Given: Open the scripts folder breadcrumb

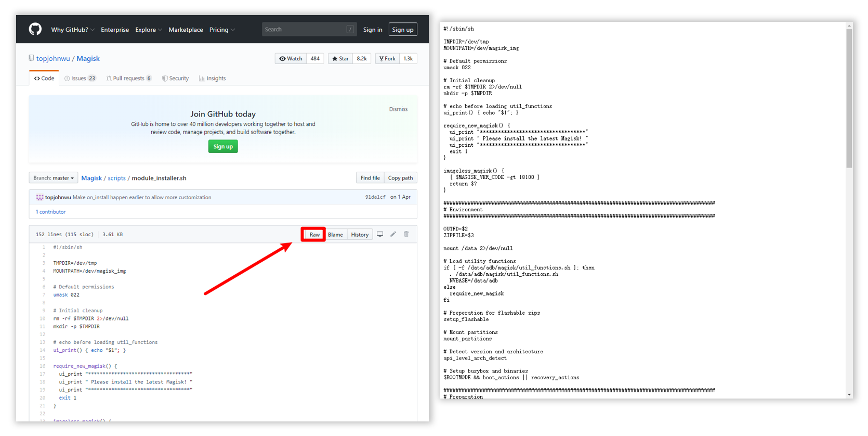Looking at the screenshot, I should (116, 178).
